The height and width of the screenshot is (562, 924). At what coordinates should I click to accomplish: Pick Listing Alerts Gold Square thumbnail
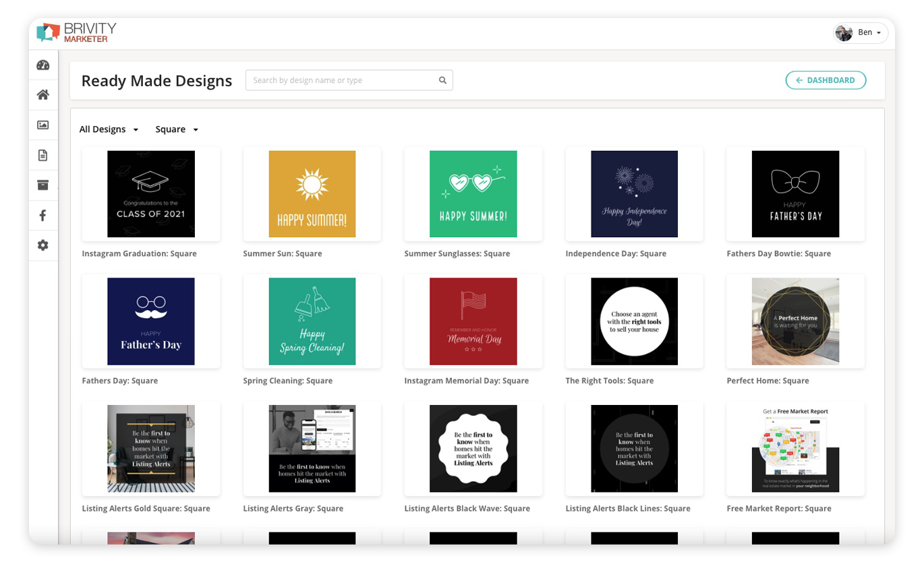click(151, 449)
